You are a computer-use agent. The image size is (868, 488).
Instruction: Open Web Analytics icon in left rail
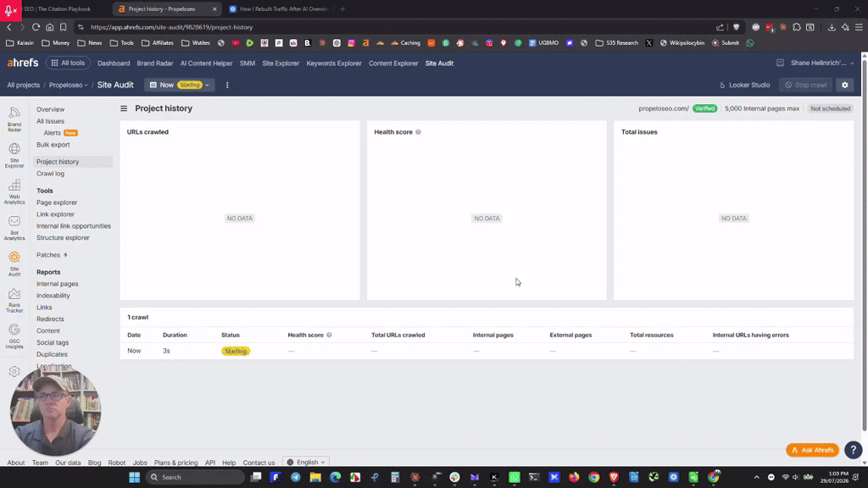(14, 191)
